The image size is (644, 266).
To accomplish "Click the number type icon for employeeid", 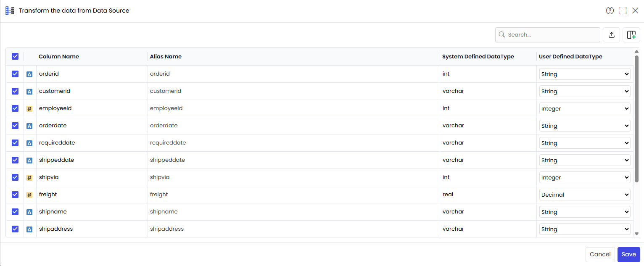I will [29, 109].
